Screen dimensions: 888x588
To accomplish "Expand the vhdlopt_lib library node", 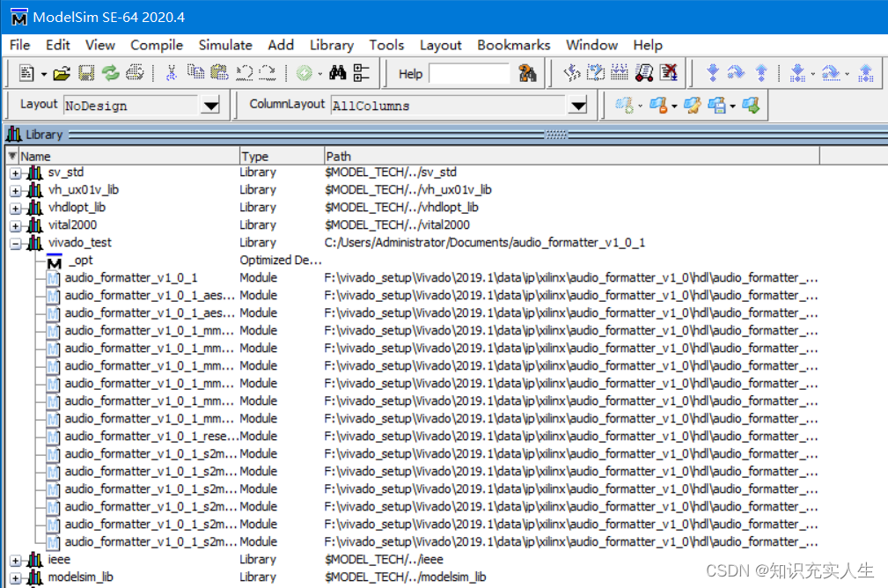I will click(16, 209).
